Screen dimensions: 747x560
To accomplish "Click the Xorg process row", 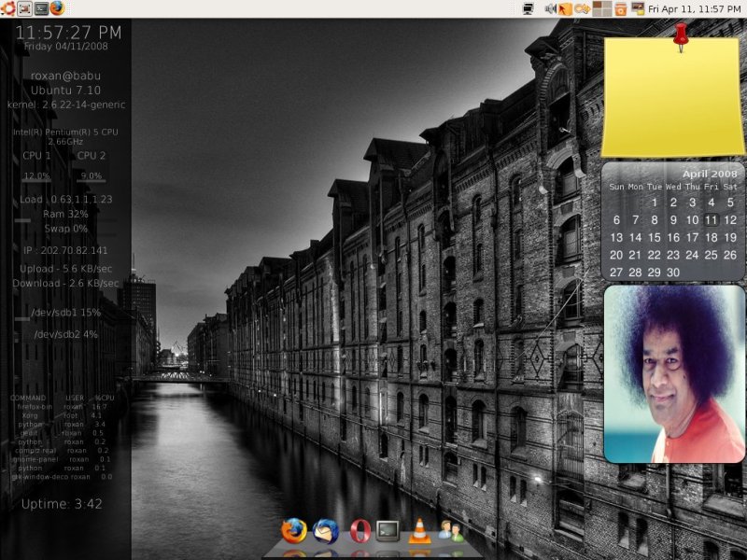I will 62,415.
